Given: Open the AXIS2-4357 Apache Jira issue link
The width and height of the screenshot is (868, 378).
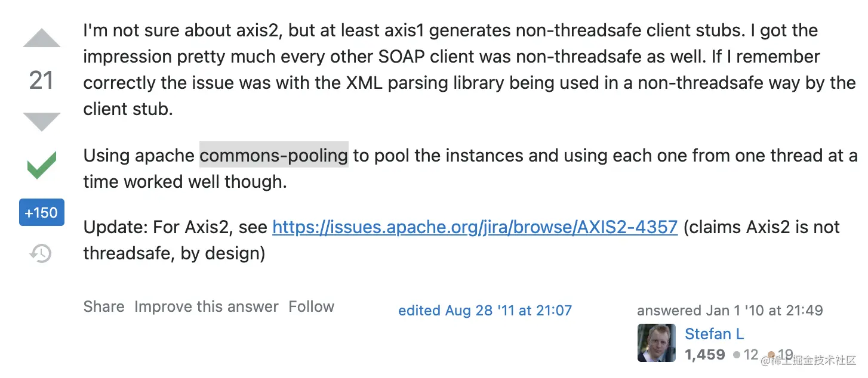Looking at the screenshot, I should (475, 227).
